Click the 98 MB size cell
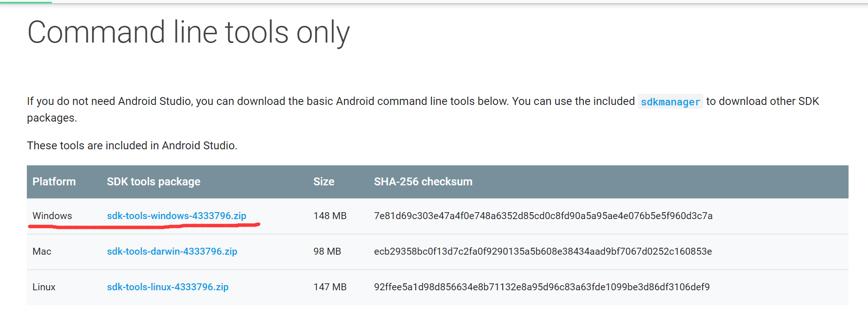 [327, 251]
